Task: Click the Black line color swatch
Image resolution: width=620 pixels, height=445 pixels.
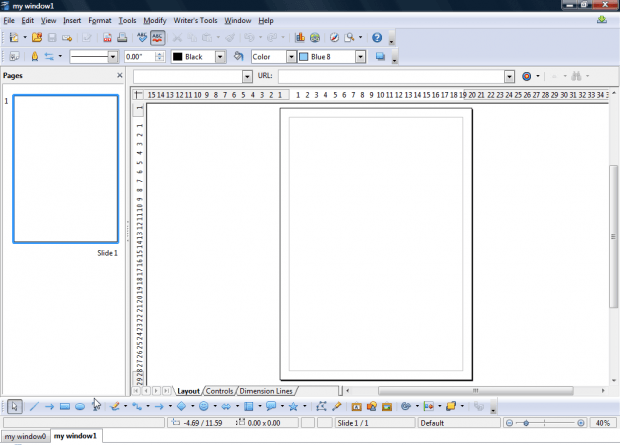Action: click(178, 57)
